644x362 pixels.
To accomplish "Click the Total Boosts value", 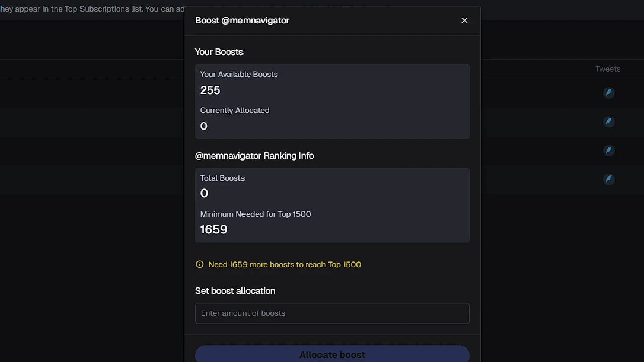I will click(x=204, y=193).
